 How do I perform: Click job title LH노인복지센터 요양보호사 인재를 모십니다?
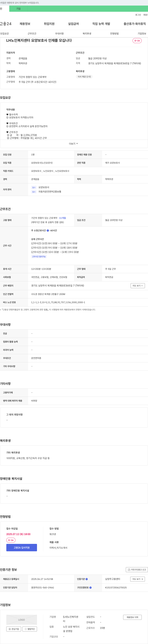click(x=39, y=40)
